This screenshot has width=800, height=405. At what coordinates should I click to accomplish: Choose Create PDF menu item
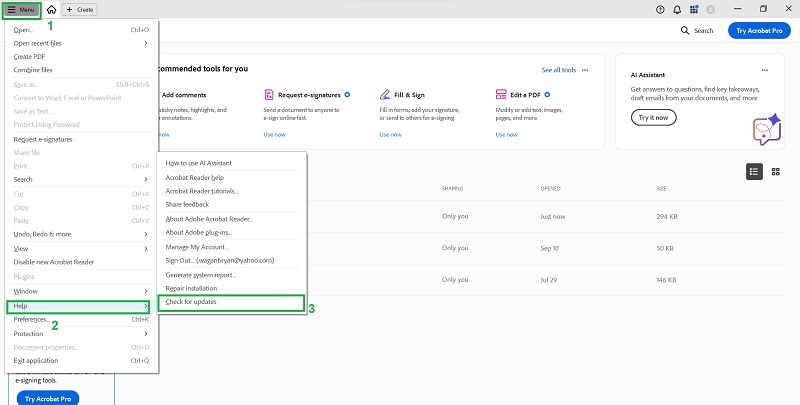(82, 57)
